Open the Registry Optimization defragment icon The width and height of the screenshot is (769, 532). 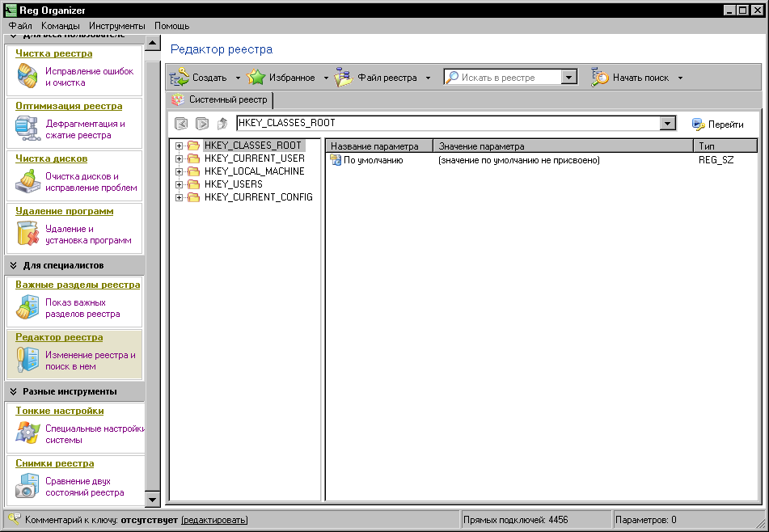coord(27,128)
